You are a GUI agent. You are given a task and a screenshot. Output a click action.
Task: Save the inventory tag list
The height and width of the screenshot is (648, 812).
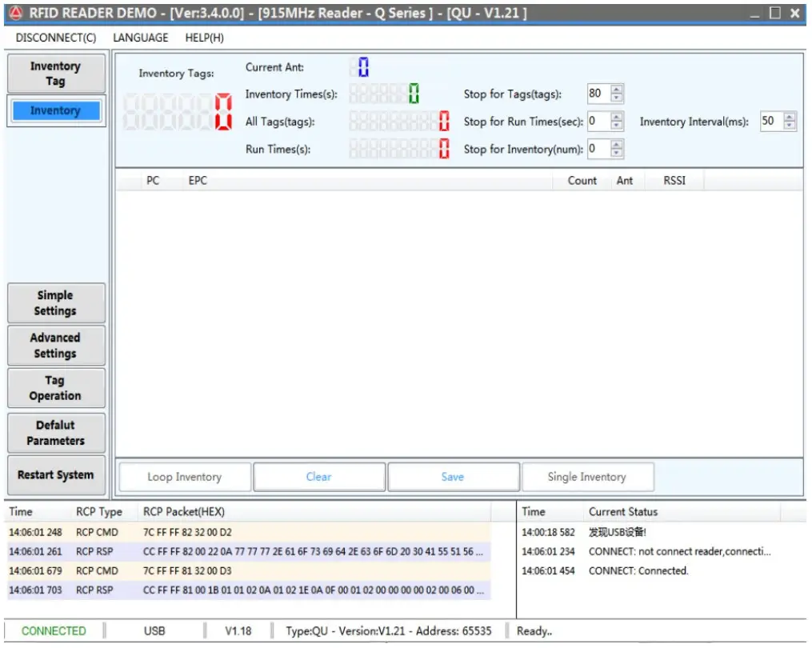(x=453, y=477)
